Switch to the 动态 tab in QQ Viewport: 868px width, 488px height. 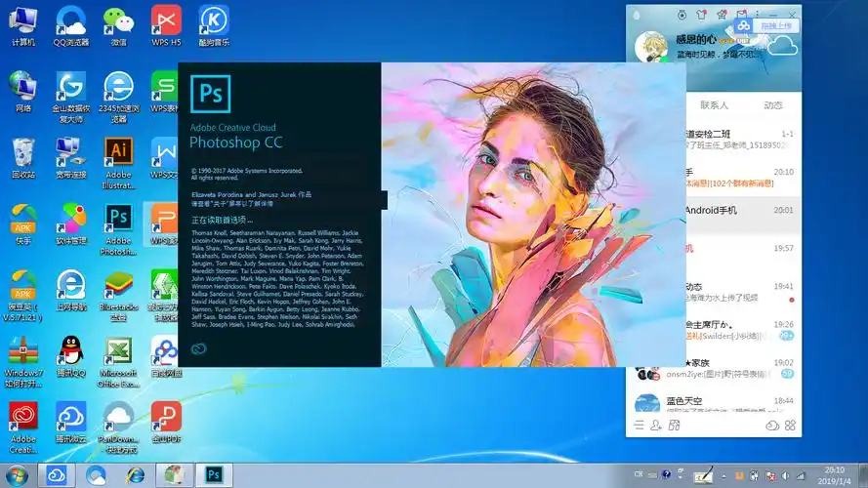[772, 105]
